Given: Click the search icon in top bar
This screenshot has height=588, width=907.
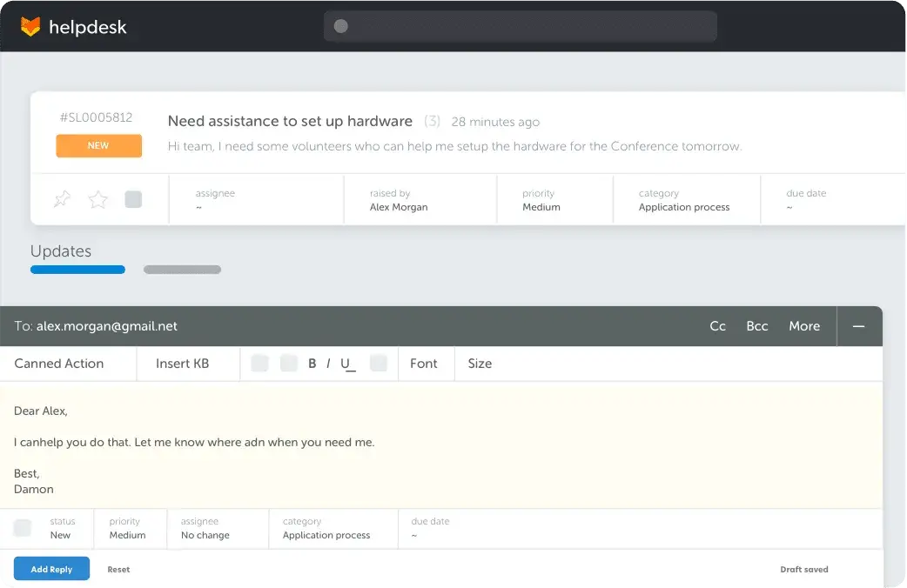Looking at the screenshot, I should 341,26.
